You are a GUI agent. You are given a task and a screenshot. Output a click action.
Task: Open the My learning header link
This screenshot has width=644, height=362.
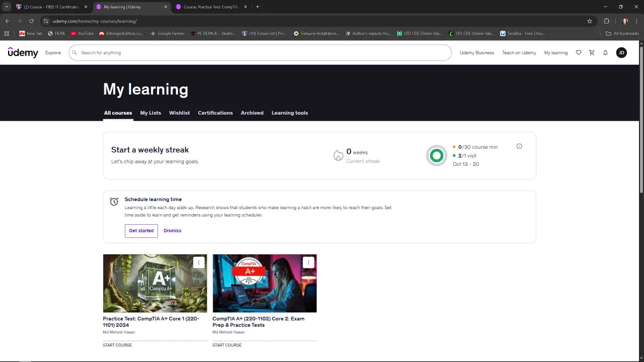point(555,53)
